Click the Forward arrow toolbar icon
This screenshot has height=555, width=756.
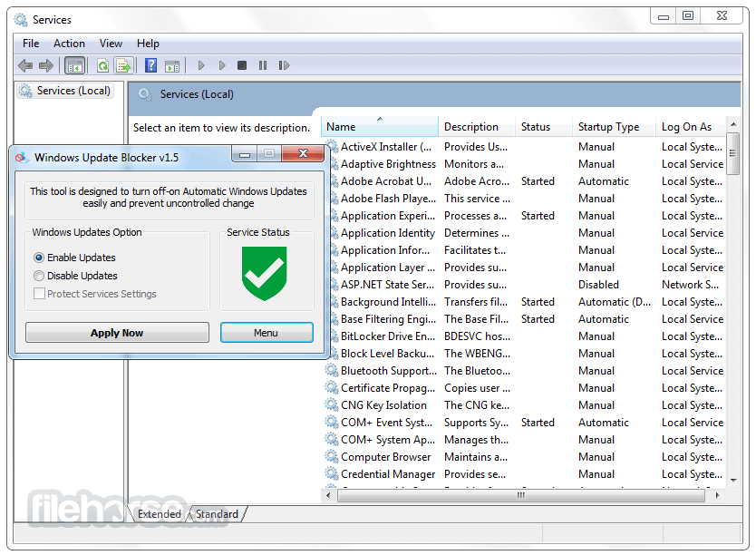(x=46, y=65)
